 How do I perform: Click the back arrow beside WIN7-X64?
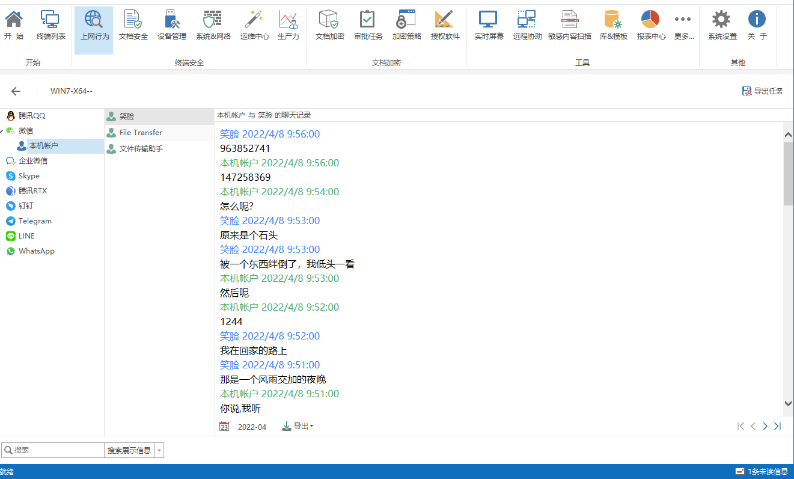16,91
